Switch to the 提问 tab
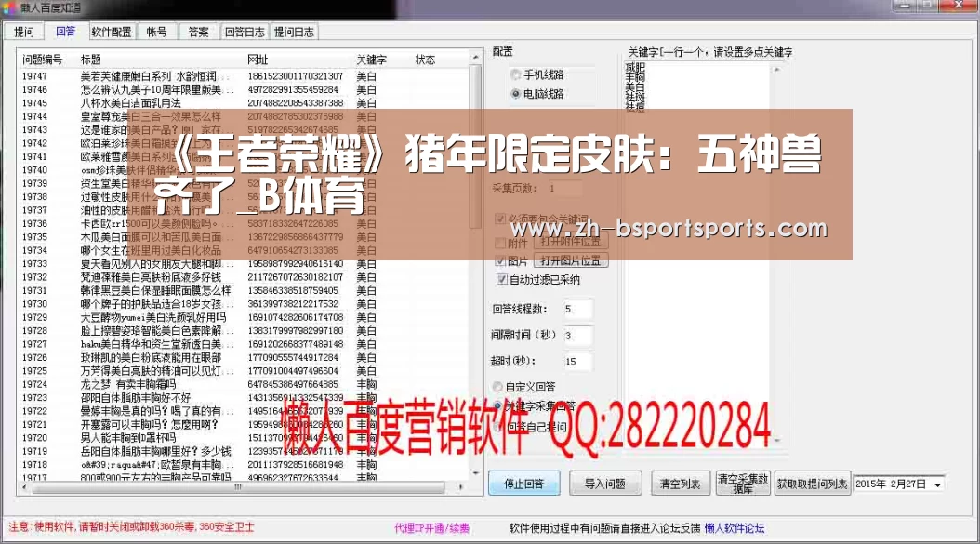Screen dimensions: 980x544 tap(24, 32)
